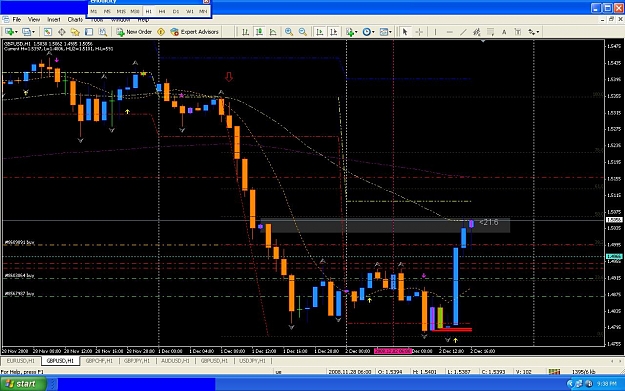
Task: Open GBPUSD,H1 tab beside USDJPY,H1
Action: [x=214, y=361]
